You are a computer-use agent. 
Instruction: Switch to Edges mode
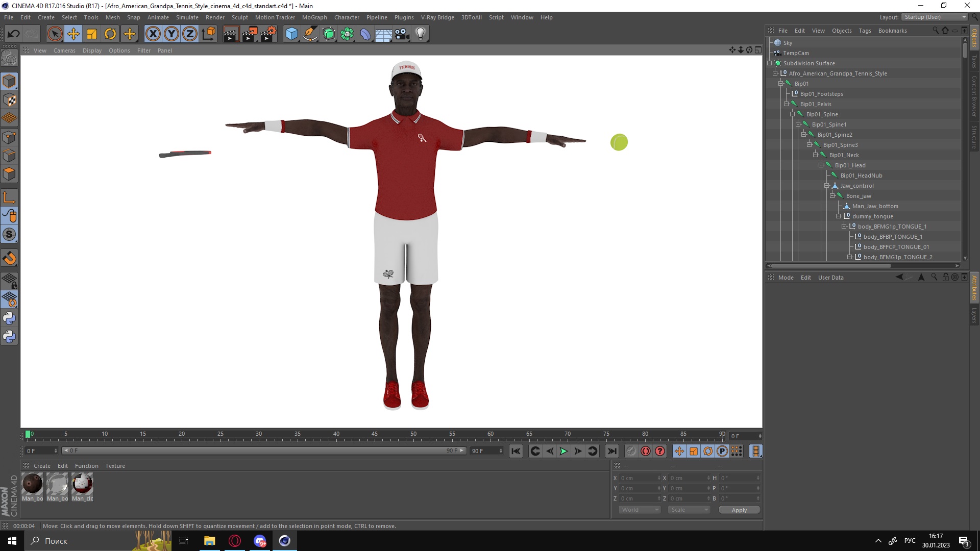click(9, 156)
